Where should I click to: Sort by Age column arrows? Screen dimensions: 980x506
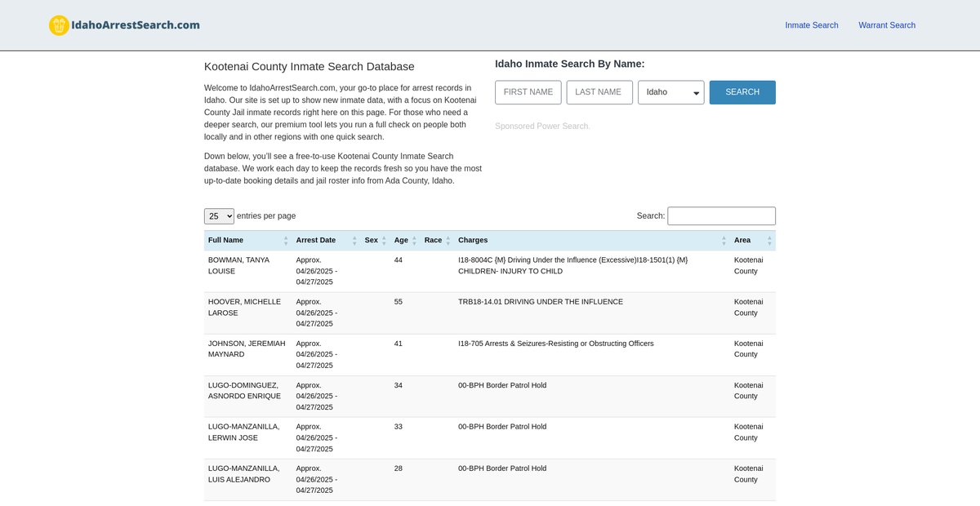click(414, 241)
